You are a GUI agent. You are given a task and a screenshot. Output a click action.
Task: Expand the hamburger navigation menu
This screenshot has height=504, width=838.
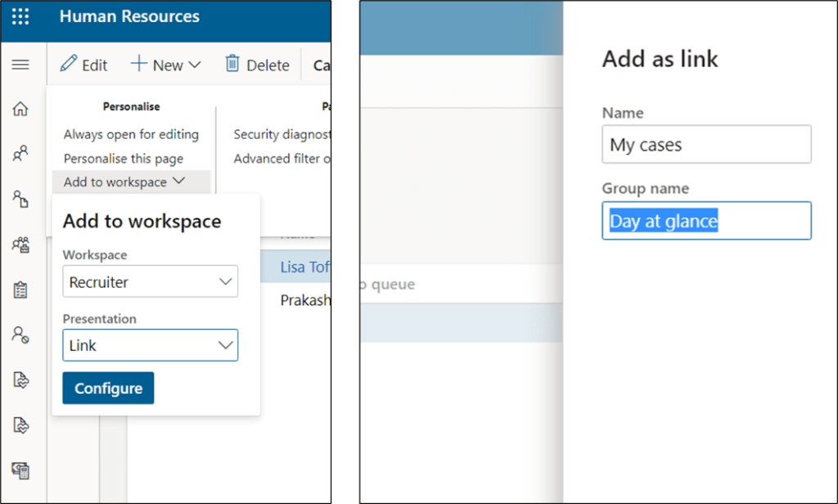point(20,65)
